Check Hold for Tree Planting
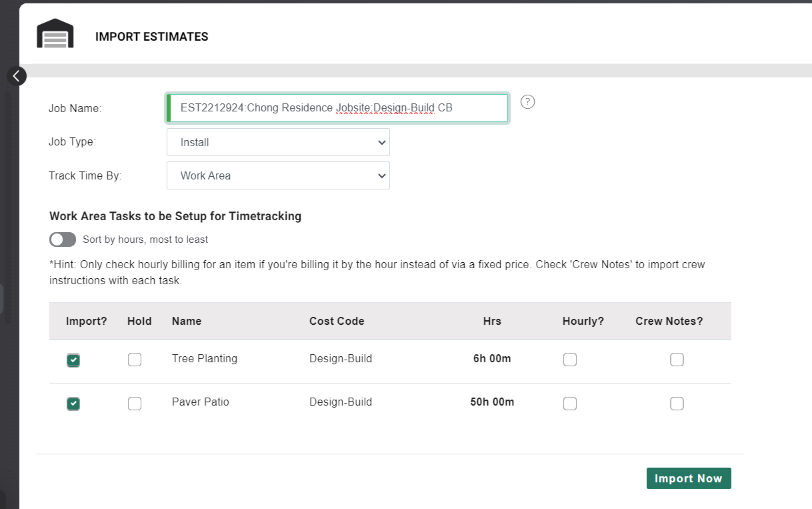The height and width of the screenshot is (509, 812). (x=135, y=360)
